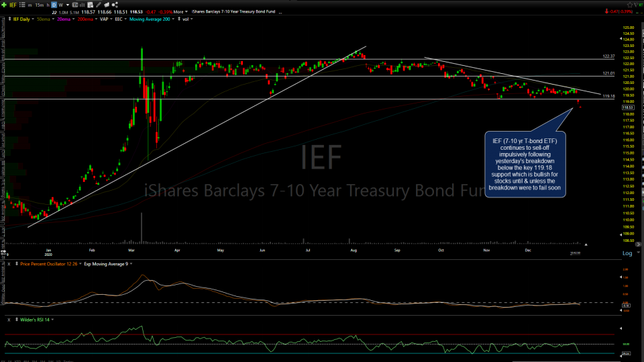Click the Sep label on time axis
The width and height of the screenshot is (644, 362).
pyautogui.click(x=397, y=250)
